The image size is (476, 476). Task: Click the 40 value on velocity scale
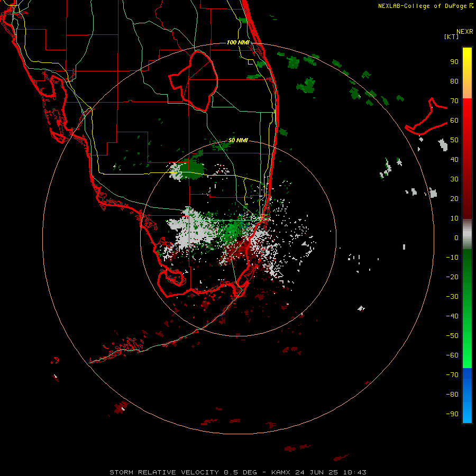[x=454, y=160]
